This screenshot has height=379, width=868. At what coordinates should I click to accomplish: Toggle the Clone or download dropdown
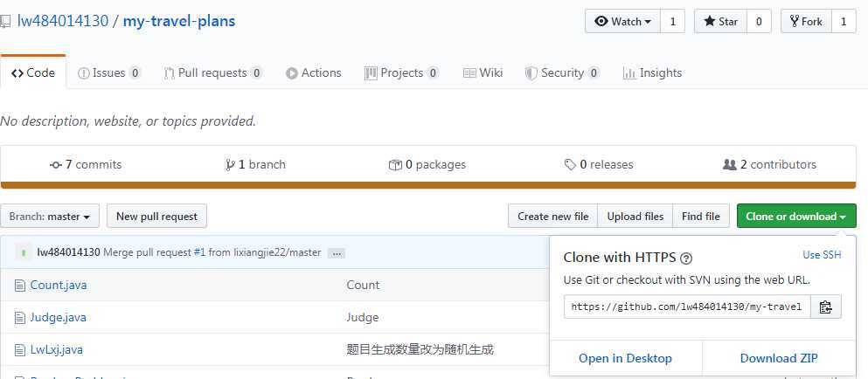point(796,217)
